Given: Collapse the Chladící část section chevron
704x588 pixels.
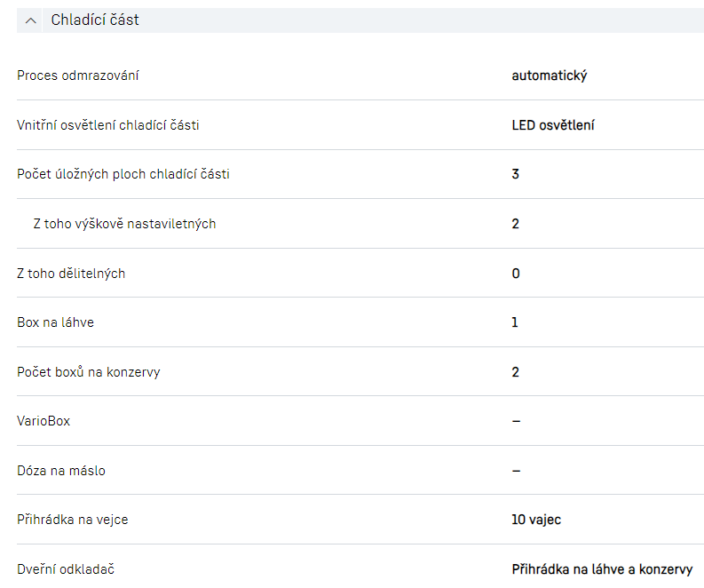Looking at the screenshot, I should (x=31, y=20).
